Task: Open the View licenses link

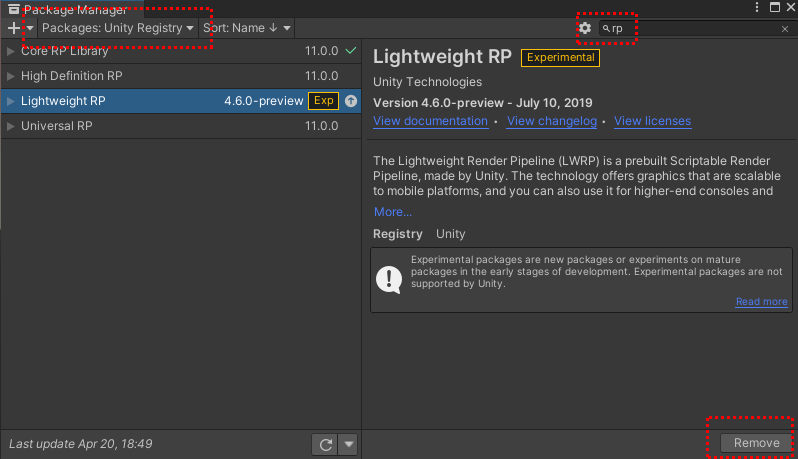Action: pos(652,121)
